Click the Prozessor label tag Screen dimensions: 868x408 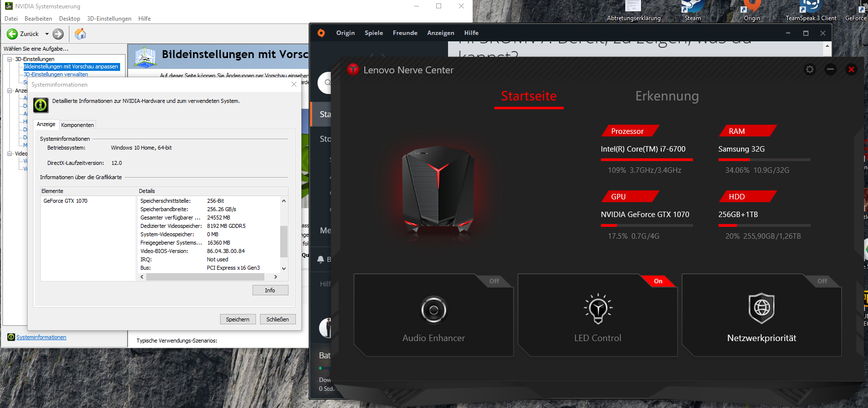[629, 131]
